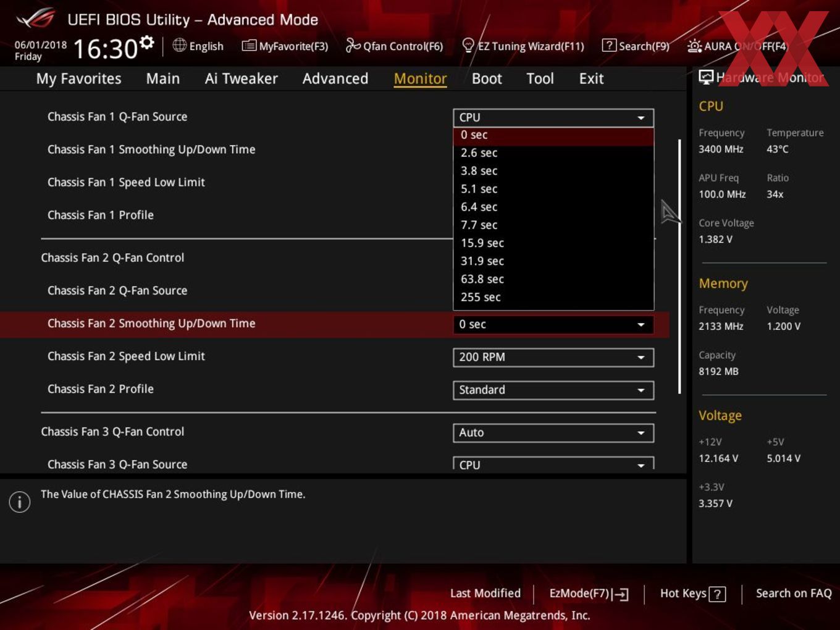
Task: Go to the Advanced tab
Action: pos(335,78)
